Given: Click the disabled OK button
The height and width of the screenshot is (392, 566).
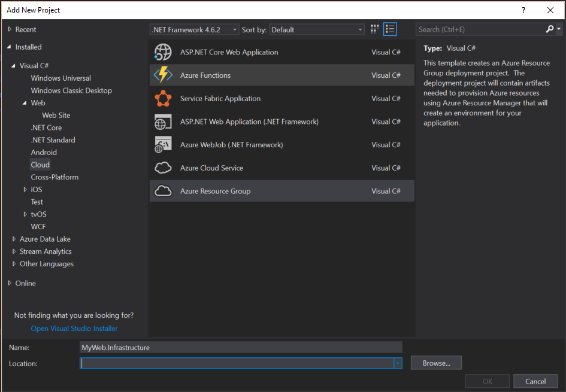Looking at the screenshot, I should coord(488,382).
